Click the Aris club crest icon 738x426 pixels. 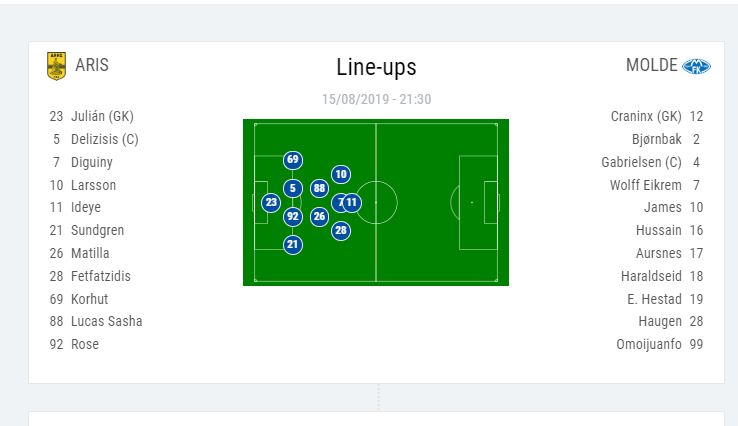pos(56,66)
